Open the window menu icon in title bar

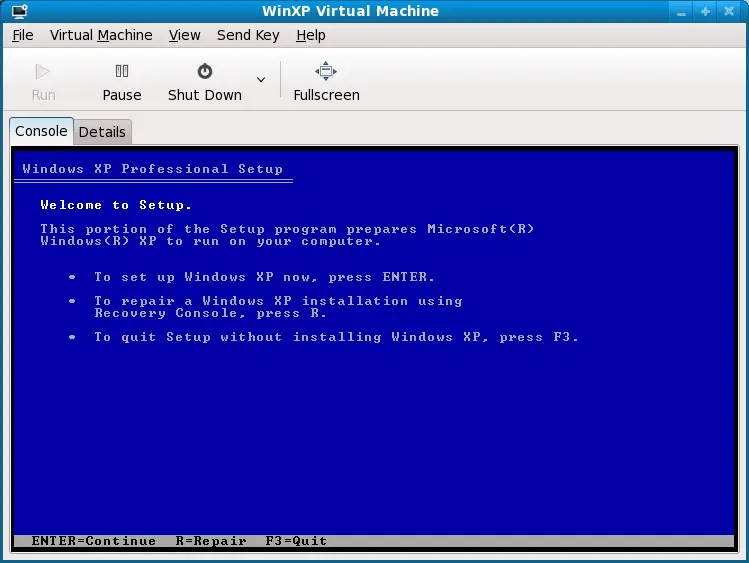[x=19, y=11]
